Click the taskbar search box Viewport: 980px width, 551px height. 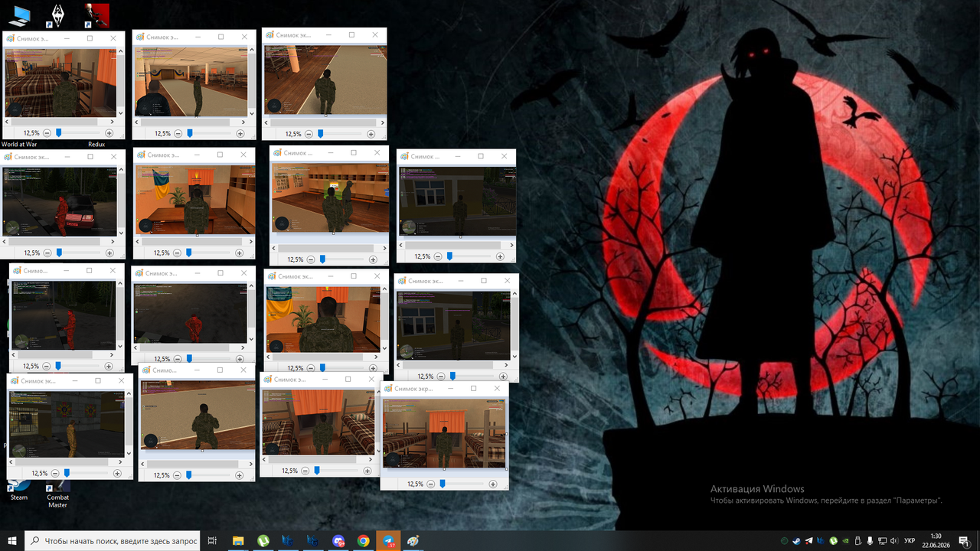112,540
